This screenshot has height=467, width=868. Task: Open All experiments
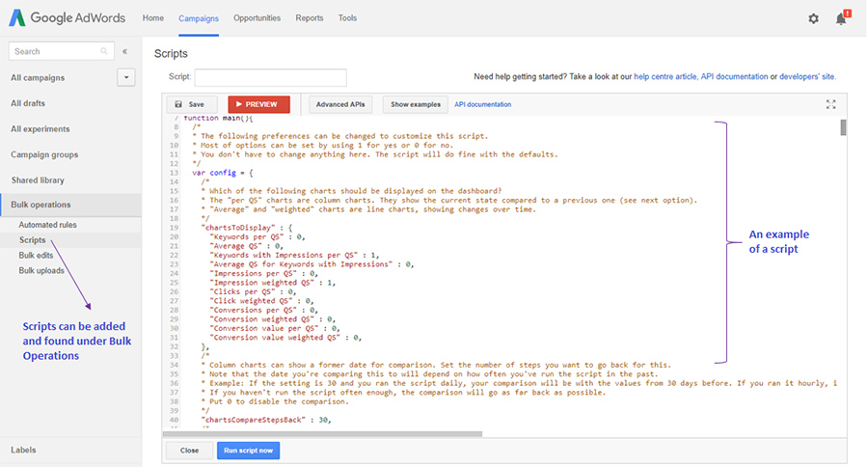(x=41, y=128)
